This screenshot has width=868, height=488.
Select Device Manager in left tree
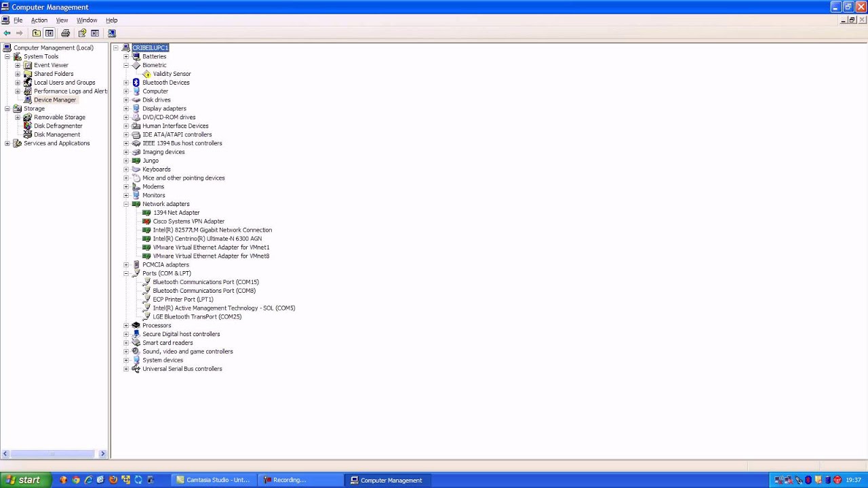point(55,100)
